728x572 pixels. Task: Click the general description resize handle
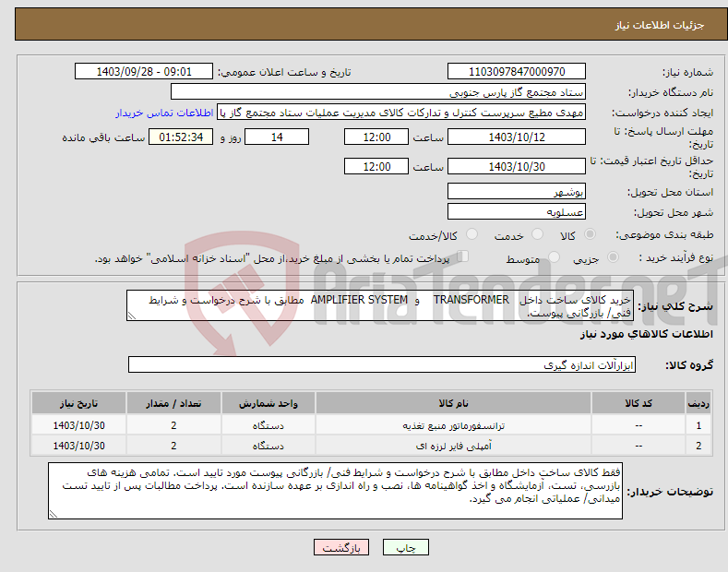(132, 316)
